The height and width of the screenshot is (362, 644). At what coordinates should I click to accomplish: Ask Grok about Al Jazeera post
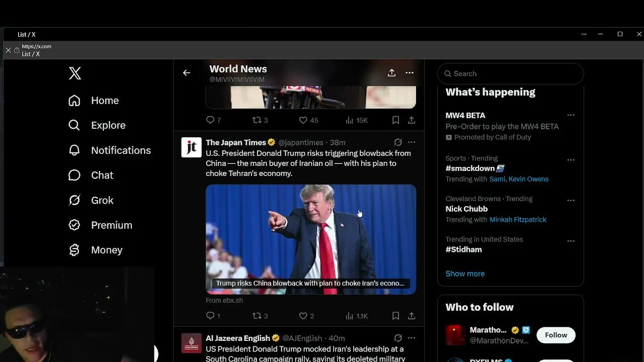(x=398, y=338)
